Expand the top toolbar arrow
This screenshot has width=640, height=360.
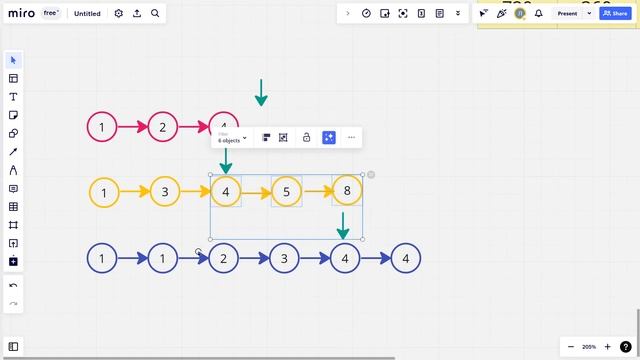[x=348, y=13]
